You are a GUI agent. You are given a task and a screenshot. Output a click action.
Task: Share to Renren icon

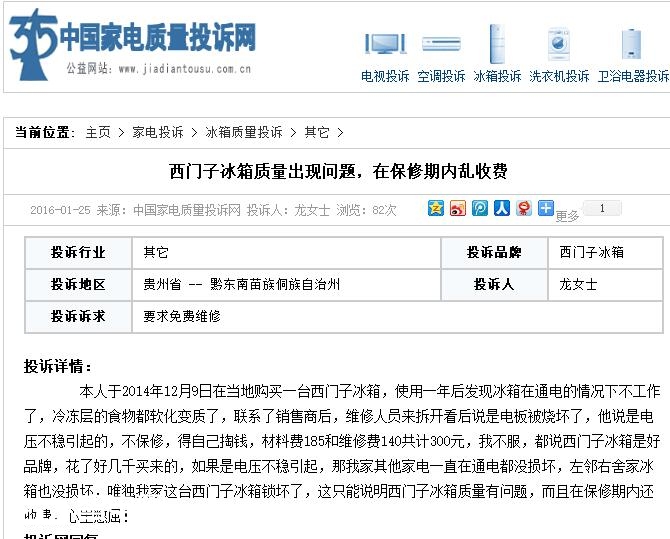click(x=502, y=208)
